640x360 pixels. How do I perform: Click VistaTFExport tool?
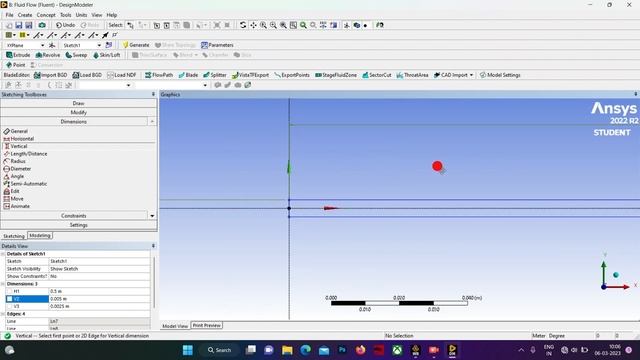[251, 75]
